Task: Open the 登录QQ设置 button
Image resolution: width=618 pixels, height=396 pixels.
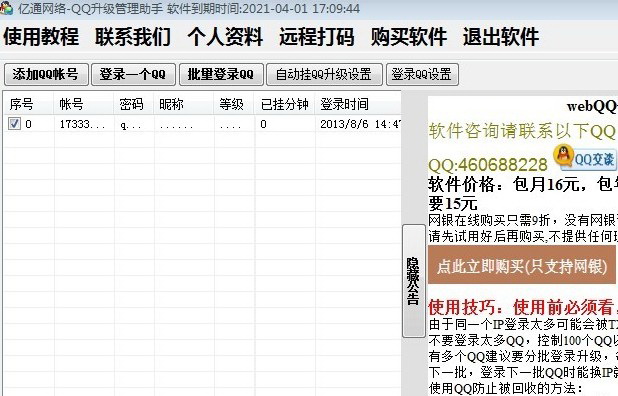Action: click(422, 74)
